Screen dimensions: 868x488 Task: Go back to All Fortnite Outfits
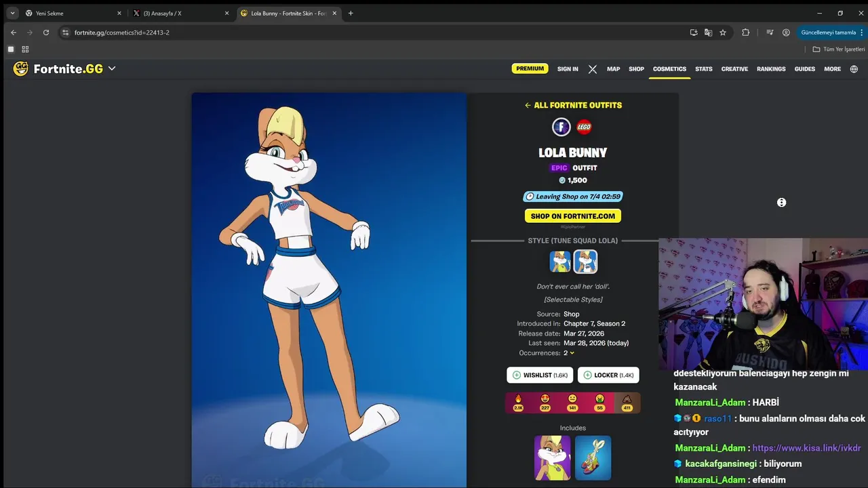[573, 105]
